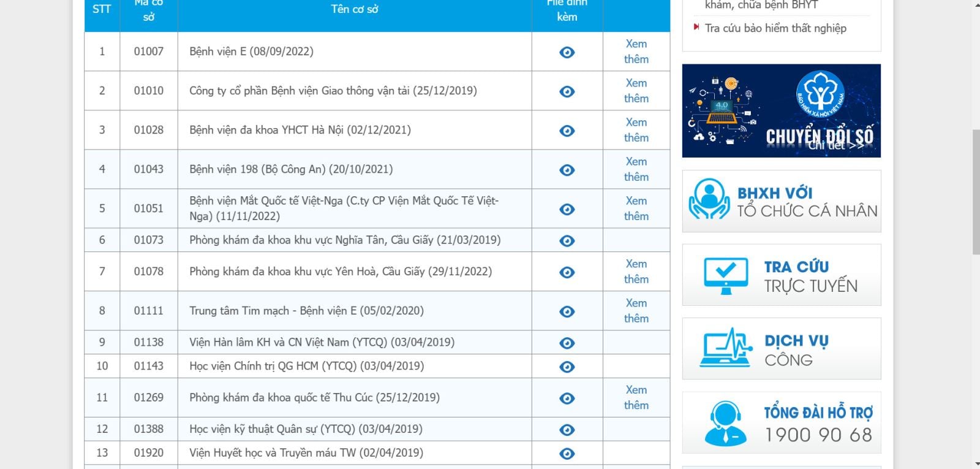Click Xem thêm for code 01051
Screen dimensions: 980x469
point(636,208)
